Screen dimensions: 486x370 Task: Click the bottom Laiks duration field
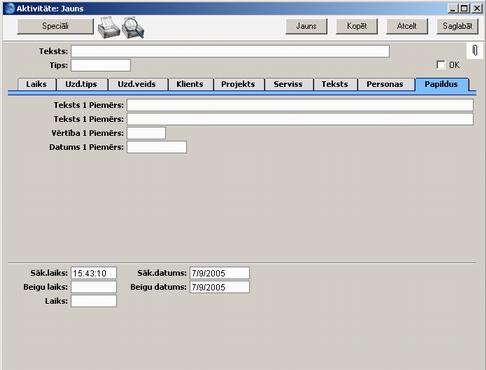(x=94, y=301)
